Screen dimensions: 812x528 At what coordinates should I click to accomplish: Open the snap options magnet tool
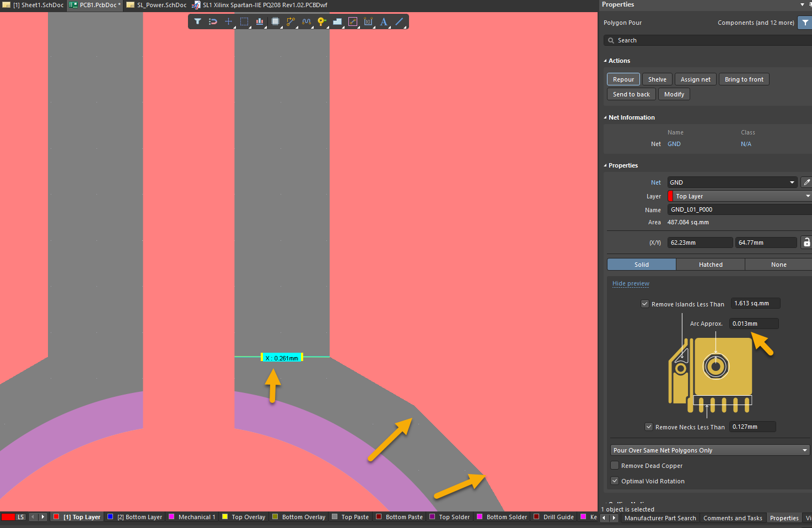tap(213, 21)
